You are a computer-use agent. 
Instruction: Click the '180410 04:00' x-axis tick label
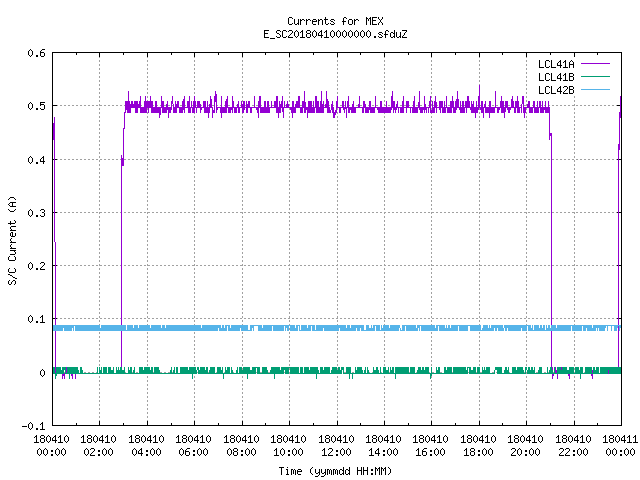[x=147, y=446]
